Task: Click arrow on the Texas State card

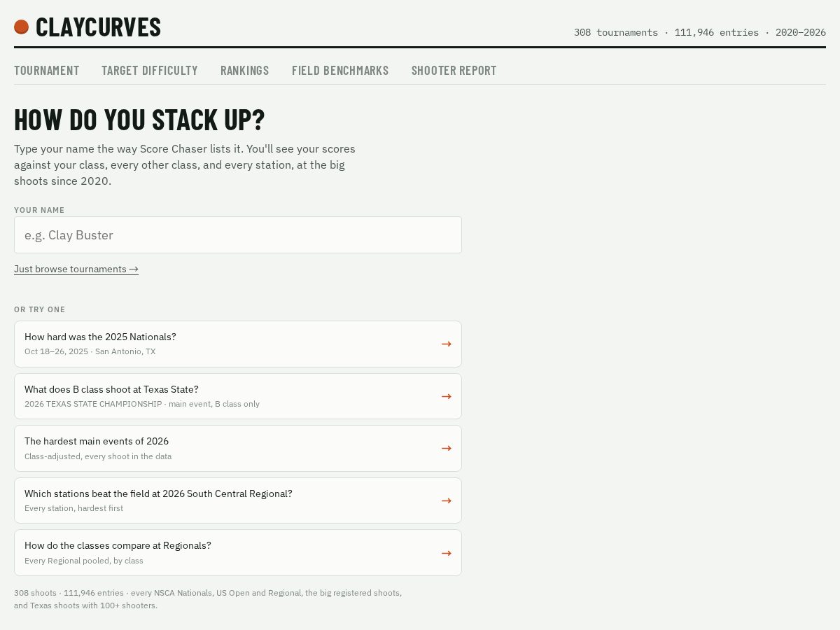Action: click(x=447, y=396)
